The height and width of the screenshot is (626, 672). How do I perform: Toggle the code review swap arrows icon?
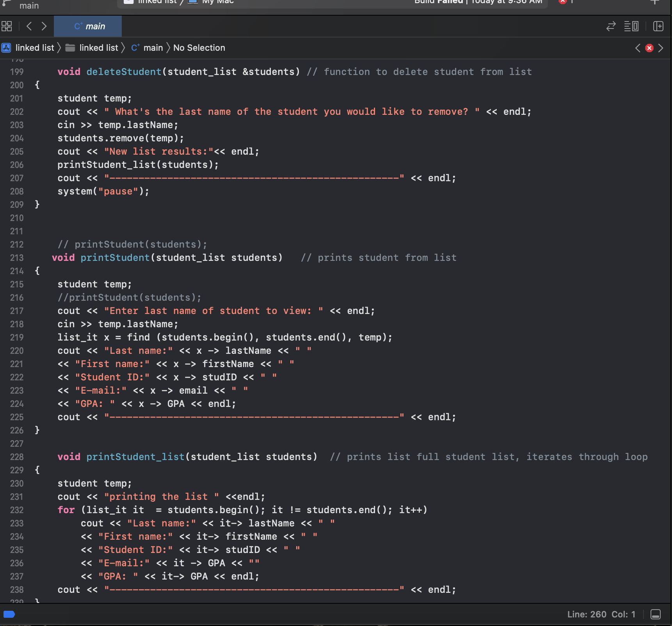coord(611,26)
